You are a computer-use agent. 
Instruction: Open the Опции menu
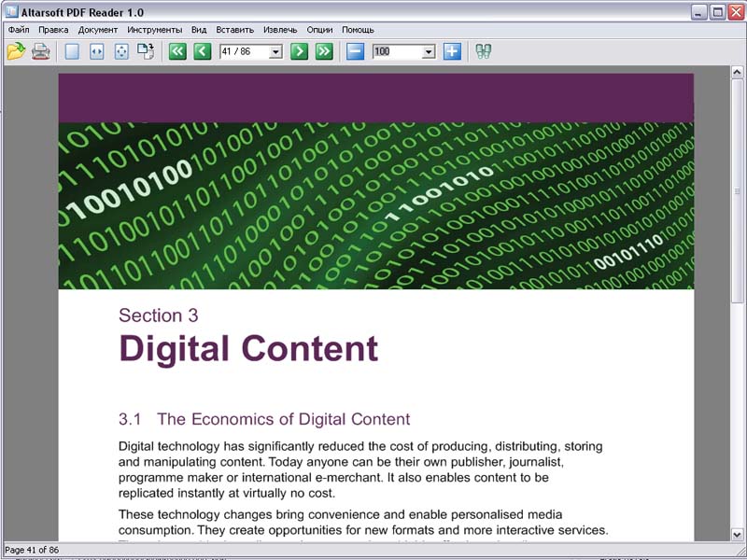[319, 30]
